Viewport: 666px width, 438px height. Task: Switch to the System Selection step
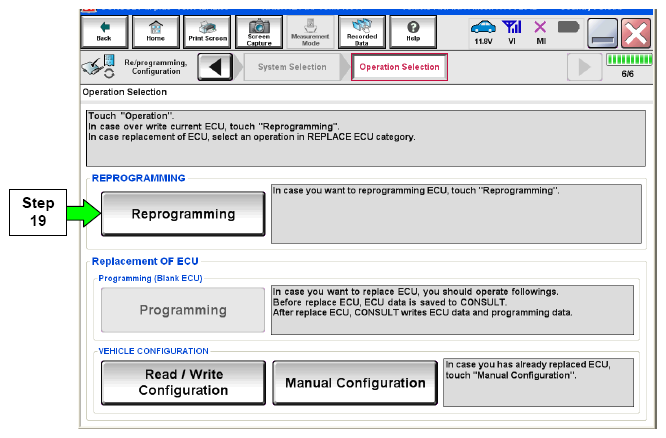pos(292,68)
